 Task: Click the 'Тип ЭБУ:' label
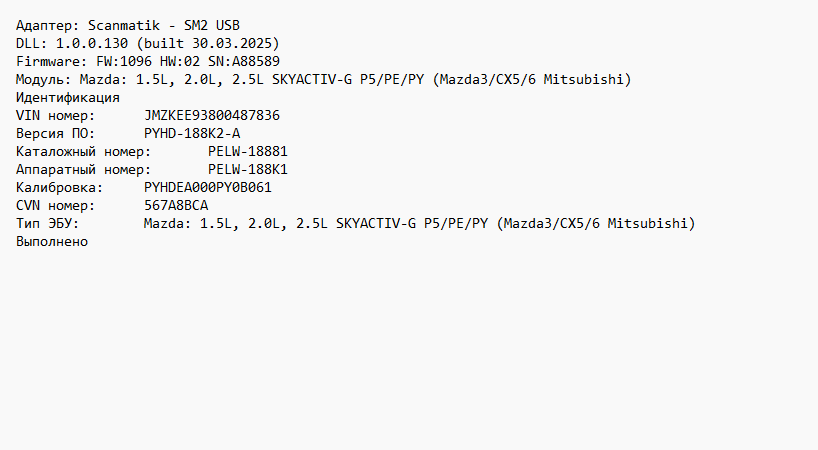pyautogui.click(x=48, y=223)
